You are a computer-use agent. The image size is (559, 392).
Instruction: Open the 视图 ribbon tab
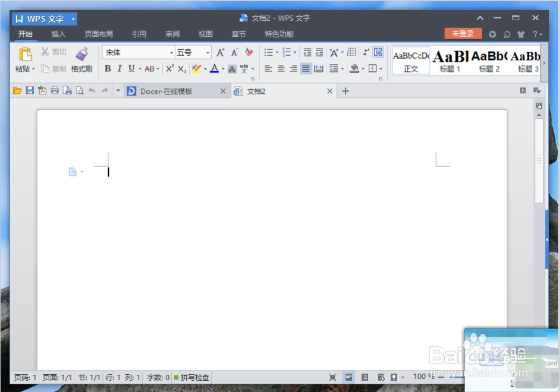(x=206, y=34)
